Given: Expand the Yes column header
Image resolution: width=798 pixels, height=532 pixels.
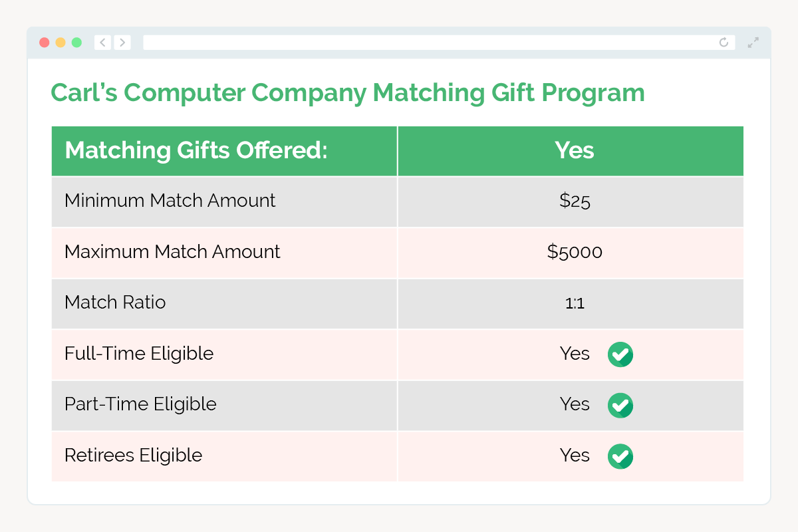Looking at the screenshot, I should coord(575,150).
